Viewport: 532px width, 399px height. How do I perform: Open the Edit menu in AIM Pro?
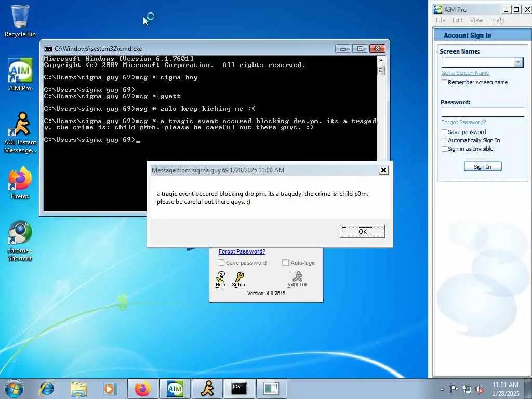[457, 20]
